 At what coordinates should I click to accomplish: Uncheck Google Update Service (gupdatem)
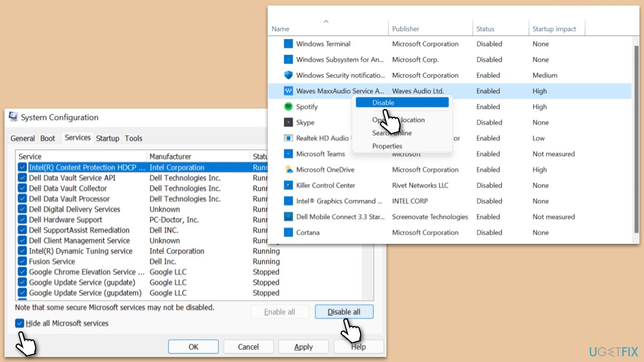(x=22, y=293)
